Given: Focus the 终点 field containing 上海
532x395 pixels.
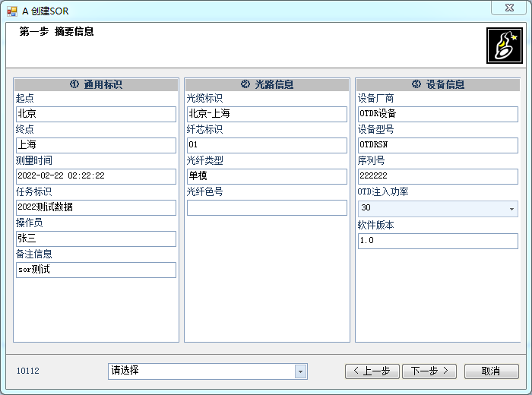Looking at the screenshot, I should (x=96, y=145).
